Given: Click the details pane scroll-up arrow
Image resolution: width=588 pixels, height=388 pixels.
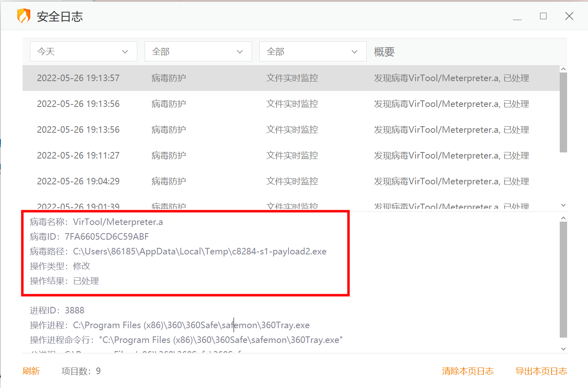Looking at the screenshot, I should coord(563,218).
